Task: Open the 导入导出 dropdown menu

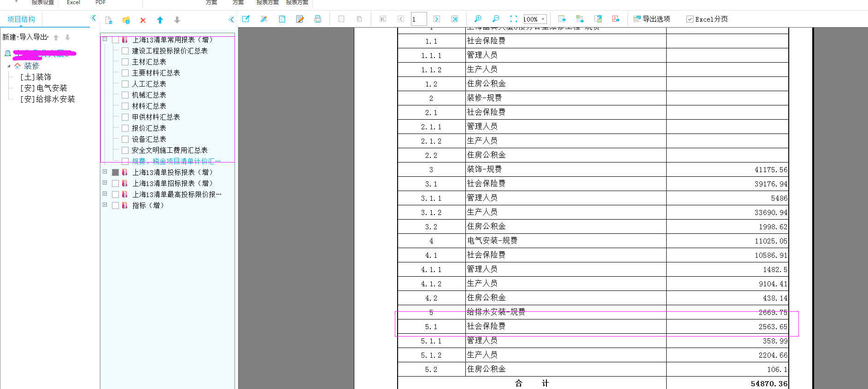Action: (x=34, y=37)
